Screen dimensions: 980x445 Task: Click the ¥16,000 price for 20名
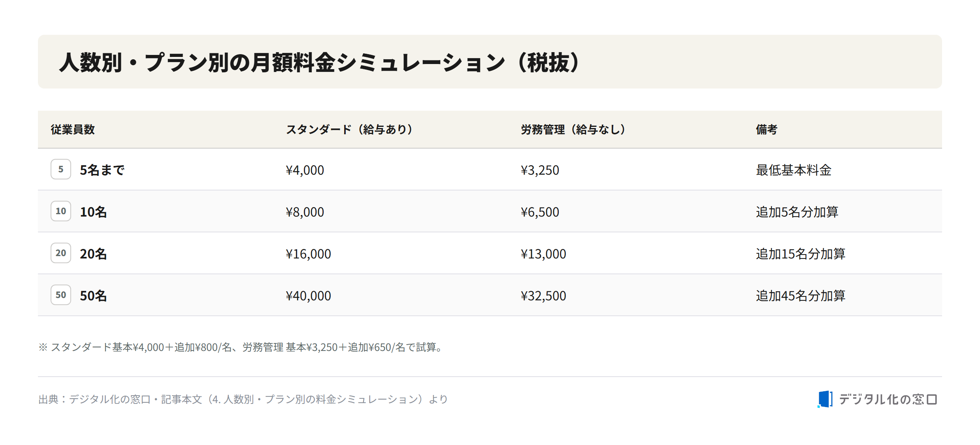click(308, 254)
